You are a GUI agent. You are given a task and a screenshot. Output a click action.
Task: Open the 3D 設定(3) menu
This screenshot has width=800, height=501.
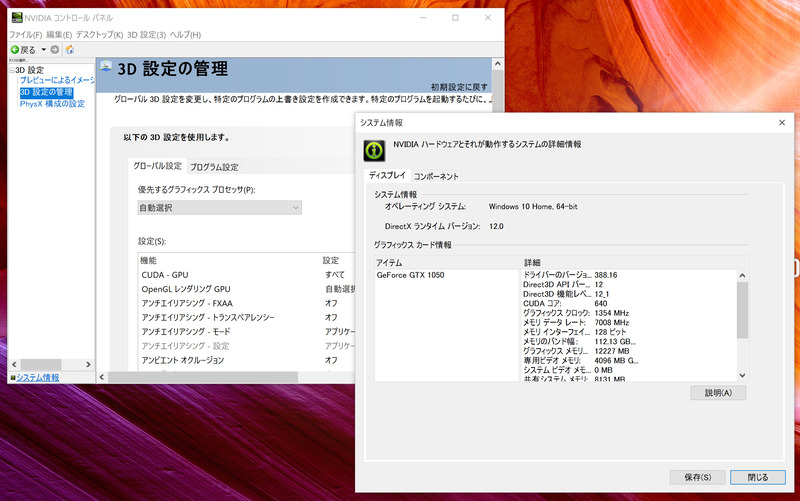point(146,35)
